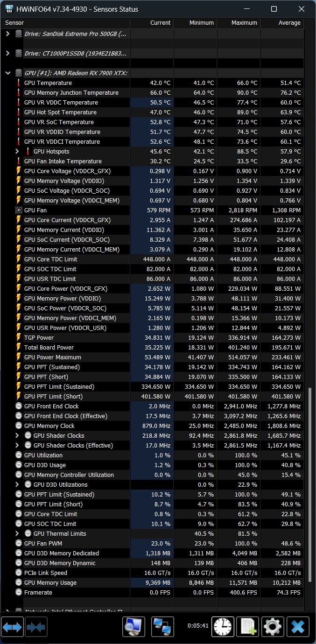Click the HWiNFO64 title bar app icon
Image resolution: width=316 pixels, height=644 pixels.
tap(9, 9)
